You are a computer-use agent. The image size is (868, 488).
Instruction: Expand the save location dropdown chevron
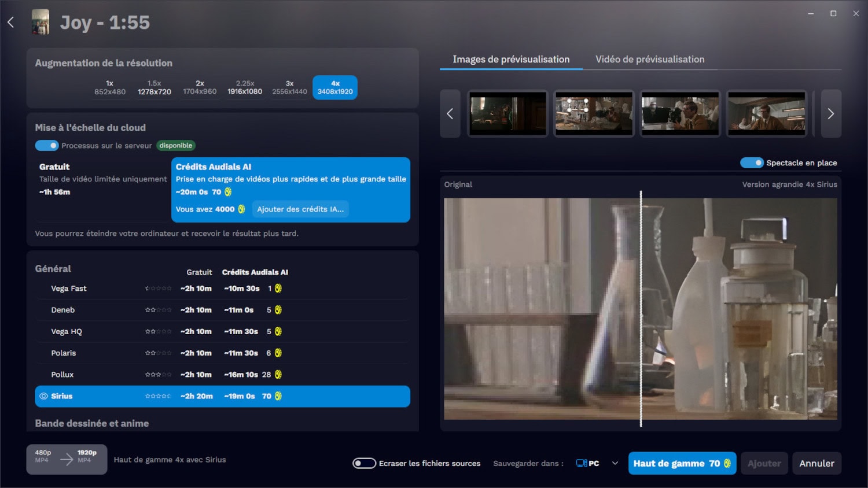click(615, 464)
